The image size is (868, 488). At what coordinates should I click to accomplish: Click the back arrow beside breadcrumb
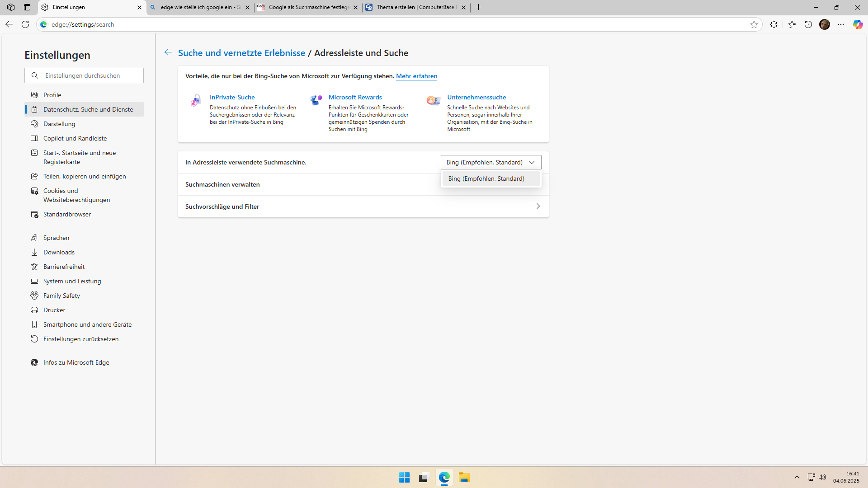[x=168, y=53]
